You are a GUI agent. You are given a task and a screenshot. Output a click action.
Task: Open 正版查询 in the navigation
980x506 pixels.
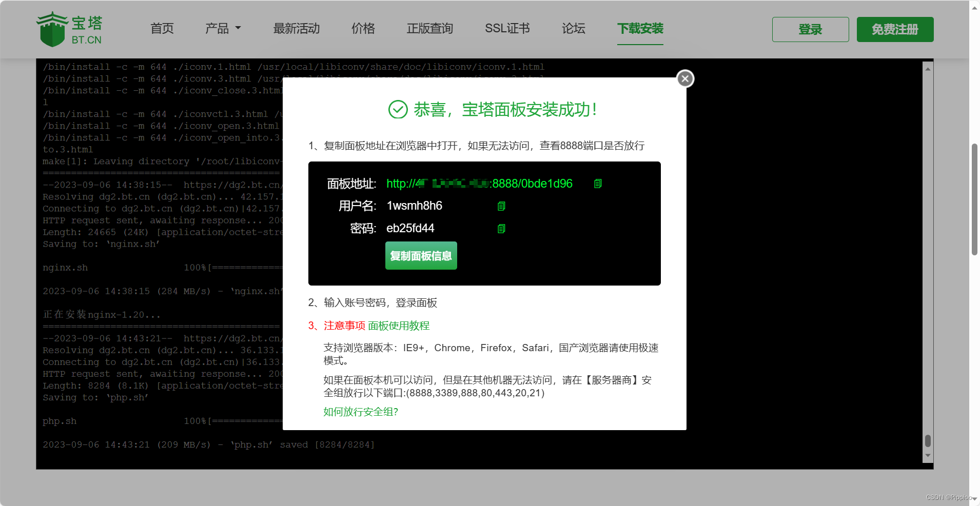click(429, 29)
